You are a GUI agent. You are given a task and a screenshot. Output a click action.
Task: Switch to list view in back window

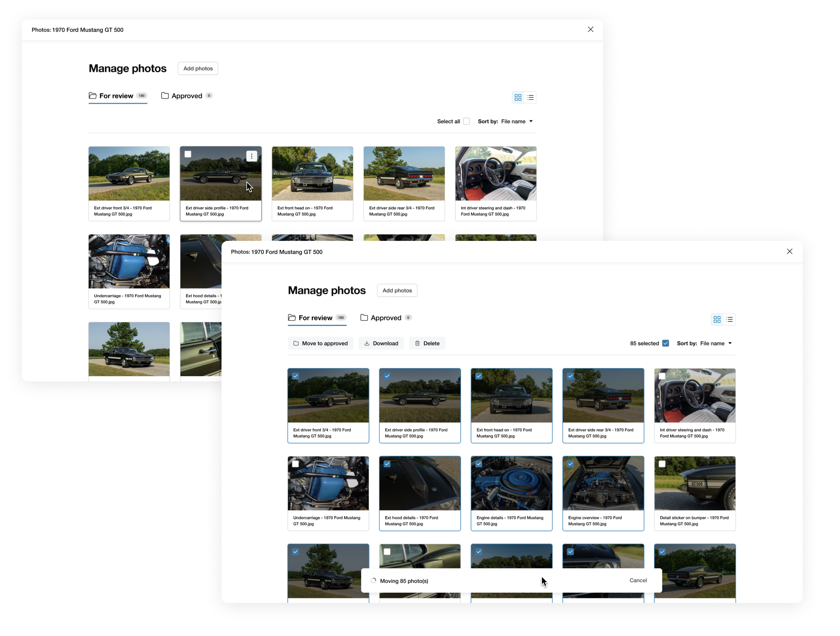pos(530,97)
